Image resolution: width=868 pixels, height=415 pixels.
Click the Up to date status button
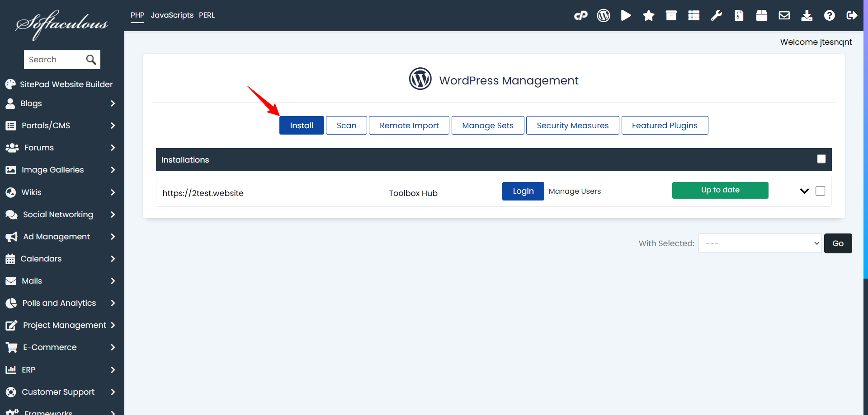pos(720,190)
